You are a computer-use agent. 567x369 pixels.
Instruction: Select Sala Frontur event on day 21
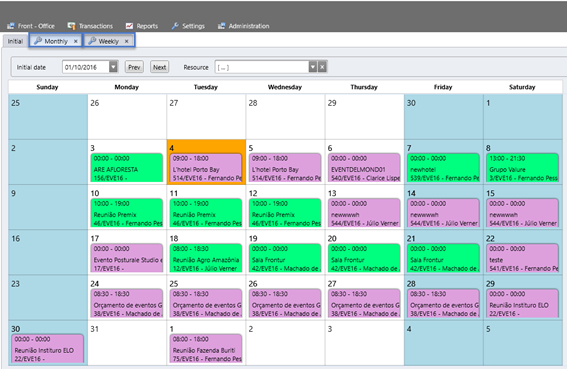tap(443, 258)
